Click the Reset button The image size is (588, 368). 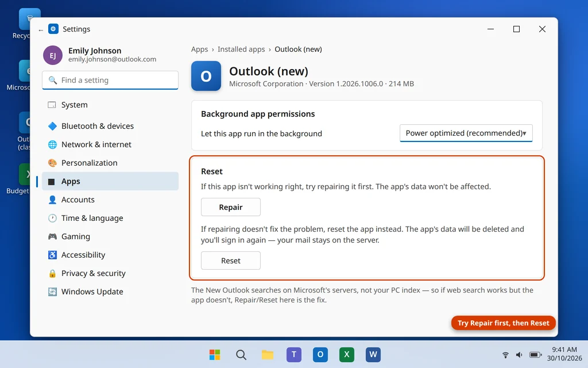(231, 260)
